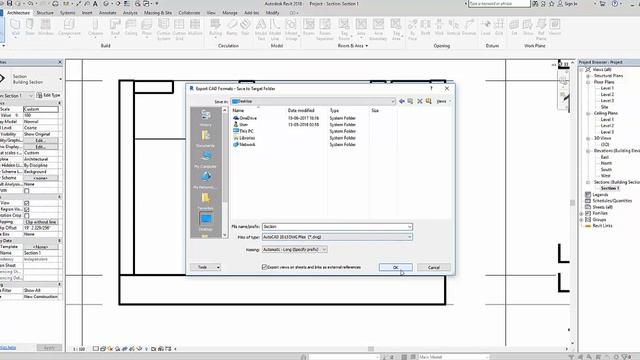The width and height of the screenshot is (640, 360).
Task: Expand the Families node in Project Browser
Action: [x=582, y=213]
